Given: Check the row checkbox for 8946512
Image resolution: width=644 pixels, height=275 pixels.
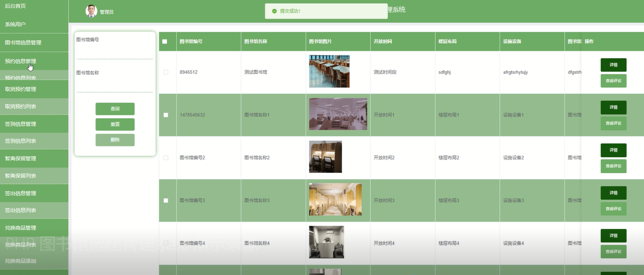Looking at the screenshot, I should pos(166,72).
